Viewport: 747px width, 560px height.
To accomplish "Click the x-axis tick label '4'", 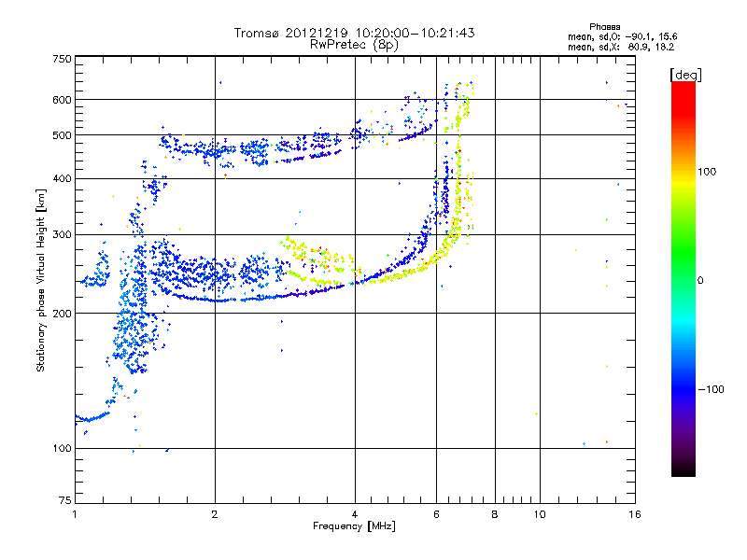I will click(x=355, y=514).
